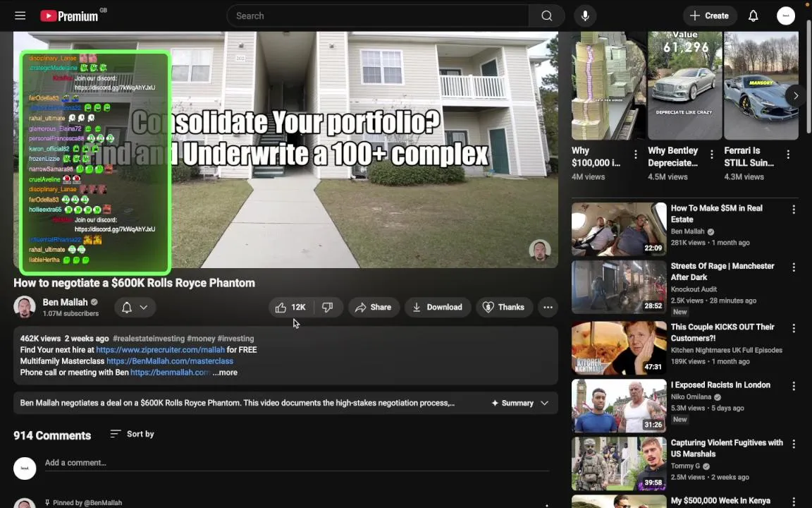Click channel watermark avatar in video player
This screenshot has height=508, width=812.
(540, 250)
